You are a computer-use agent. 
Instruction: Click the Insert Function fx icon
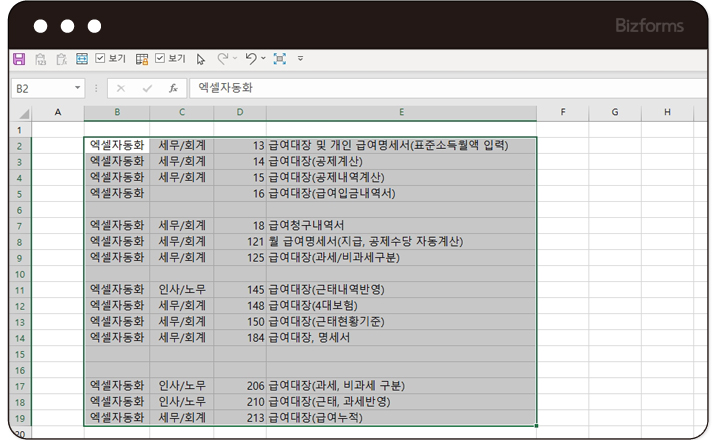tap(173, 88)
